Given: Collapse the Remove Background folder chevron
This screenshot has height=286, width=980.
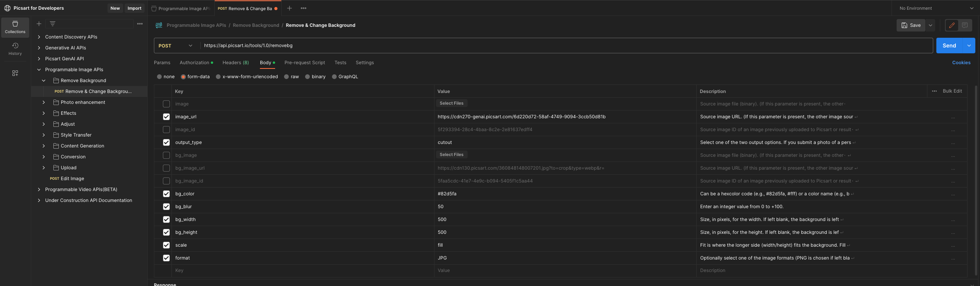Looking at the screenshot, I should tap(44, 81).
